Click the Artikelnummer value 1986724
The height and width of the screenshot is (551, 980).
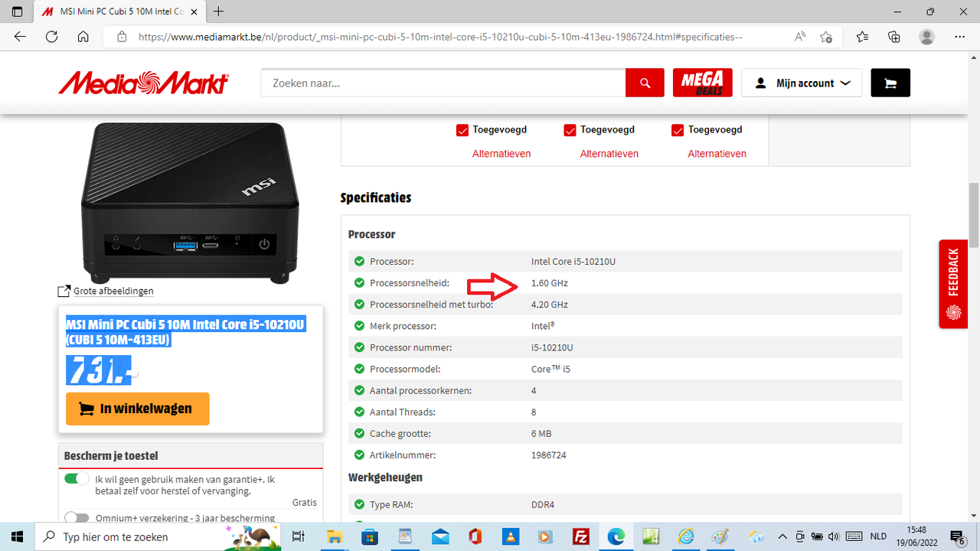click(x=549, y=455)
